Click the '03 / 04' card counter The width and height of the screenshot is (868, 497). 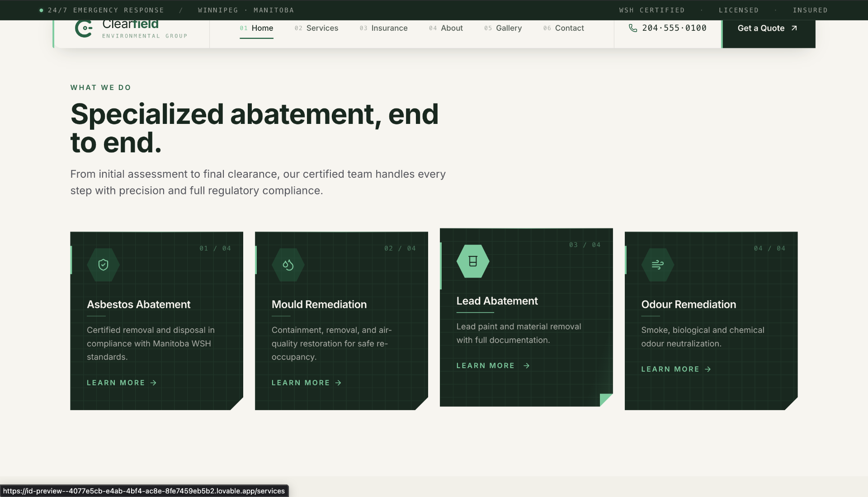click(x=585, y=245)
